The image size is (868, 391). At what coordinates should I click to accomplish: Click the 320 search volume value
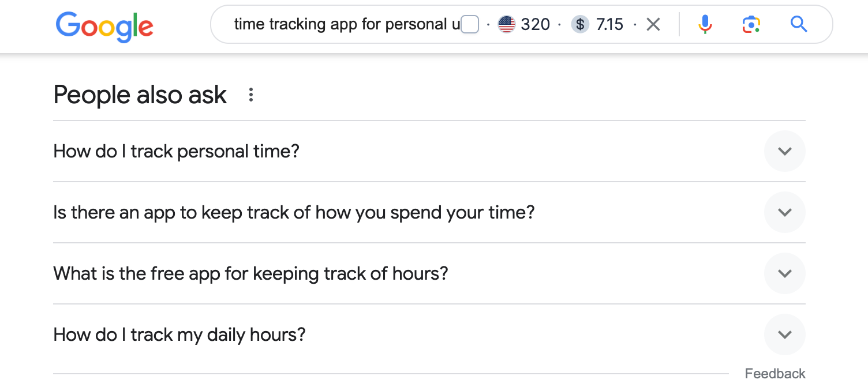(x=535, y=24)
